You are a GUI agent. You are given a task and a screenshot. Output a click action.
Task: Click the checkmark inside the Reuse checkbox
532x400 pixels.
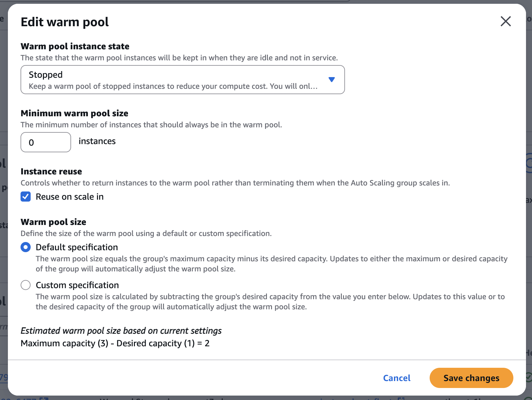pos(25,197)
